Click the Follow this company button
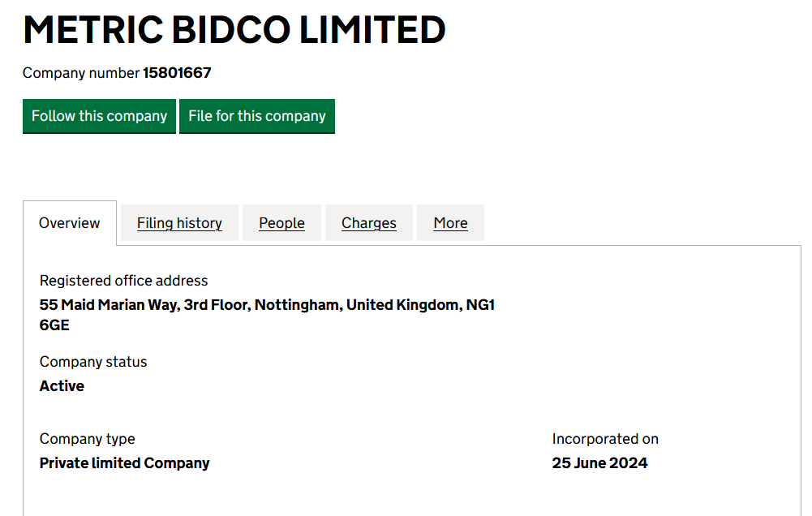 tap(99, 116)
